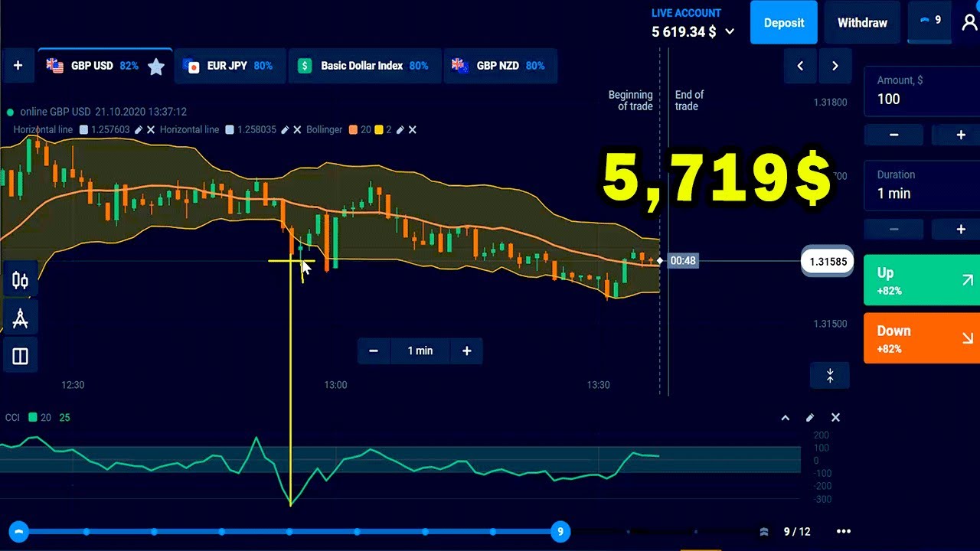
Task: Click rank chevrons icon beside 9 / 12
Action: tap(764, 531)
